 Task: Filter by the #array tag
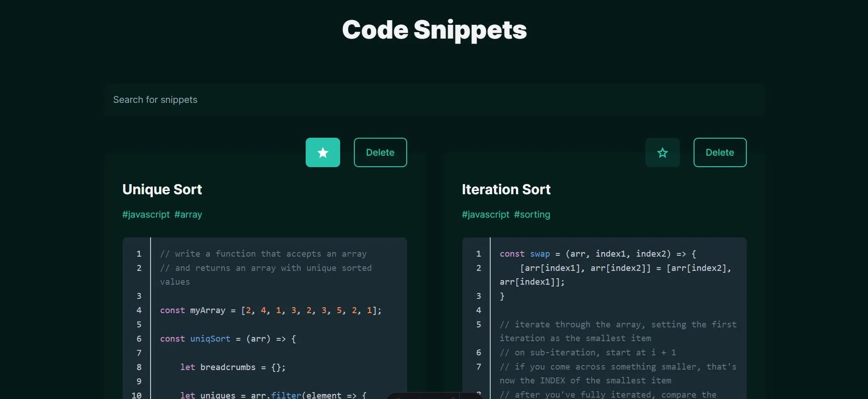tap(188, 214)
